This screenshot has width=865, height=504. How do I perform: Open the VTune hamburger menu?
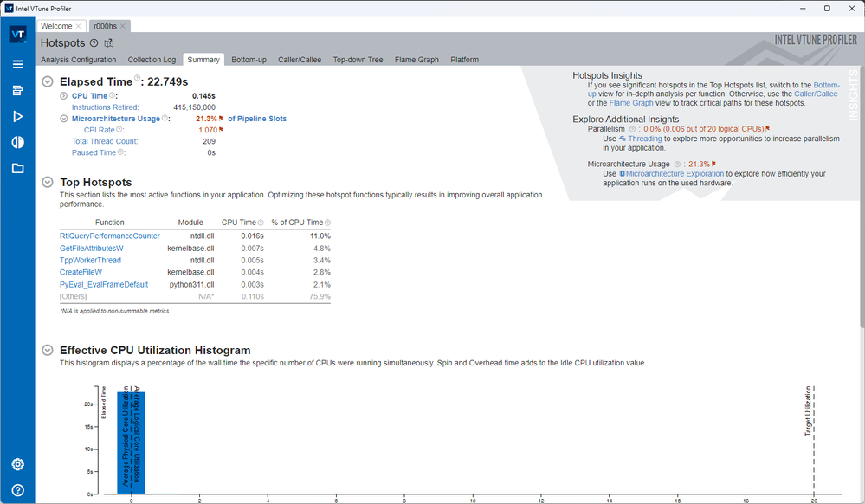click(x=17, y=64)
